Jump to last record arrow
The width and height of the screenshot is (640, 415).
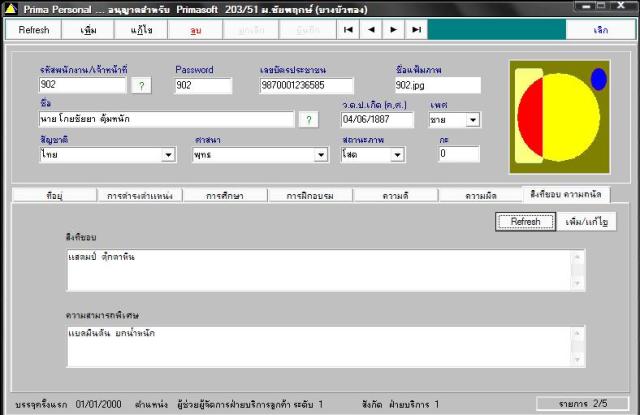416,30
